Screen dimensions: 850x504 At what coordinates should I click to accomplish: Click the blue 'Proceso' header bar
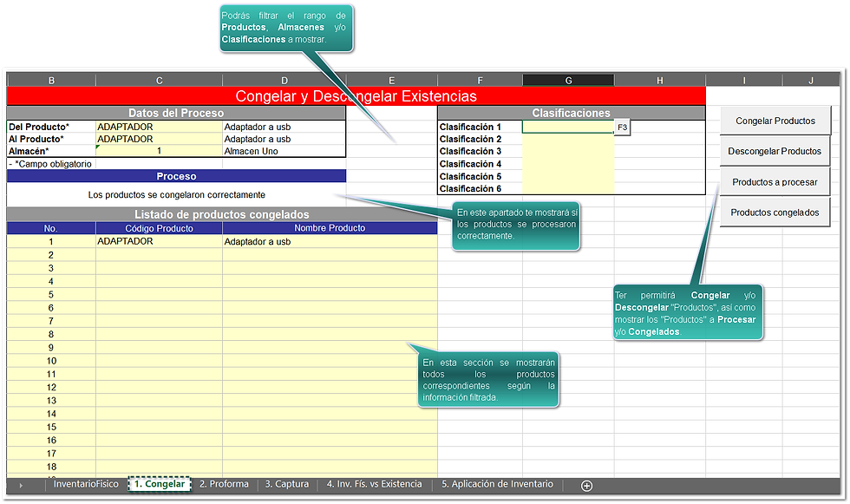point(176,176)
